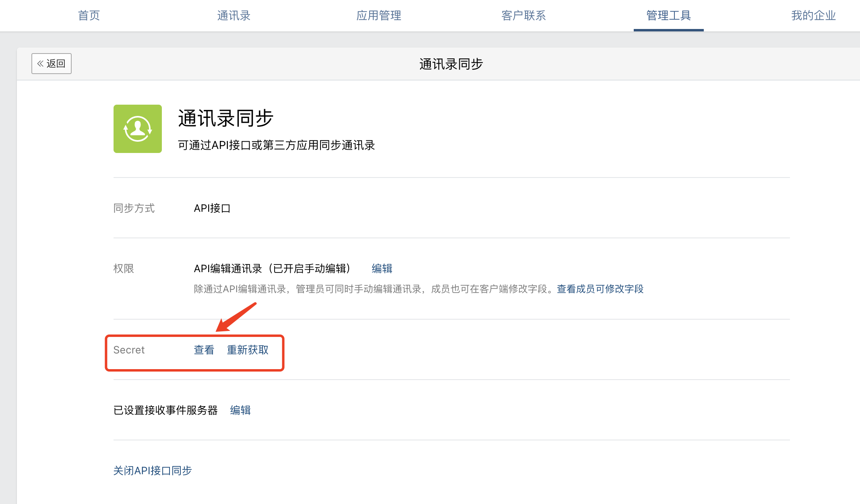
Task: Go to the 客户联系 tab
Action: (523, 16)
